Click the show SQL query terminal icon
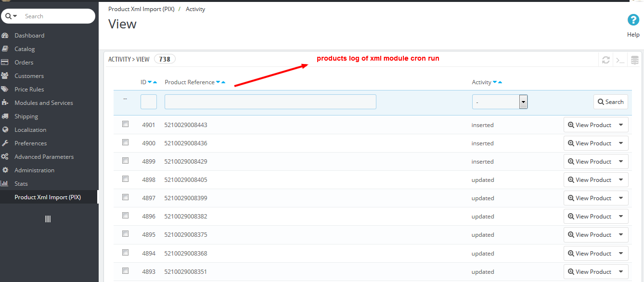Viewport: 644px width, 282px height. [x=620, y=60]
